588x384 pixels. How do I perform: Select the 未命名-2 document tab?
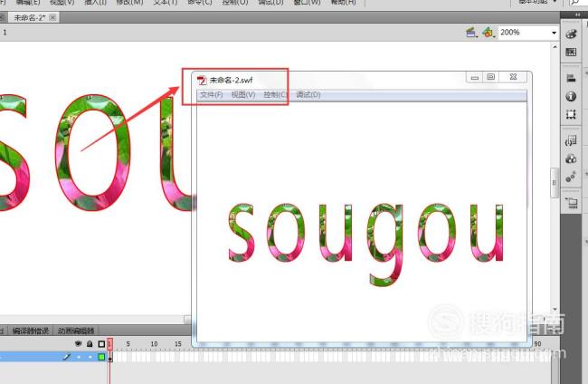(29, 17)
